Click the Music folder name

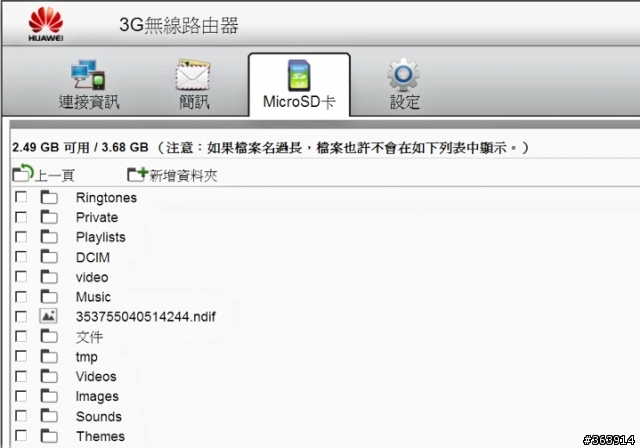[x=93, y=297]
